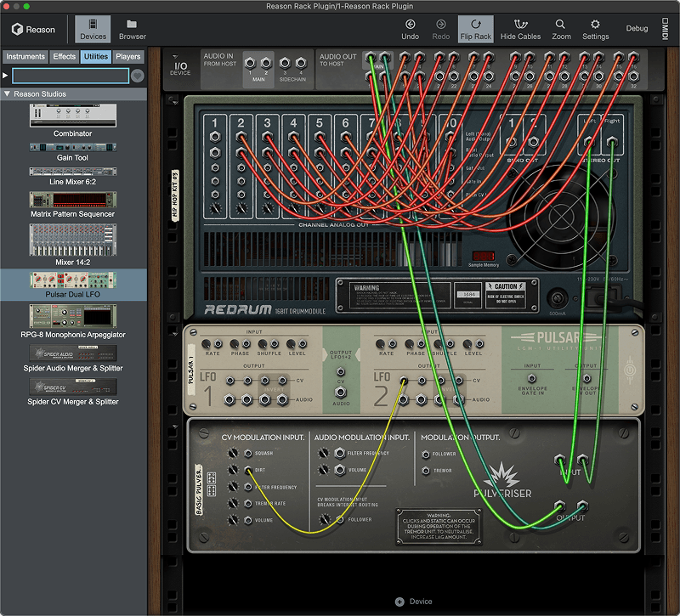680x616 pixels.
Task: Select the Pulsar Dual LFO device
Action: click(x=73, y=285)
